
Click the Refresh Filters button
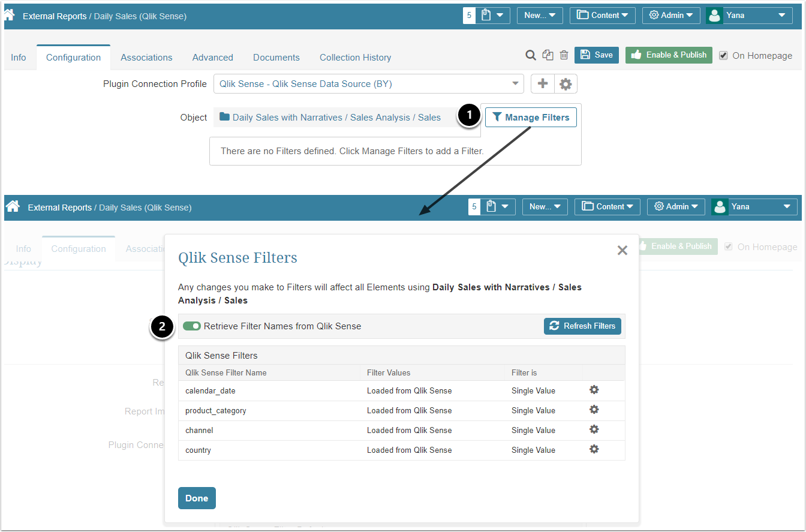click(x=582, y=326)
